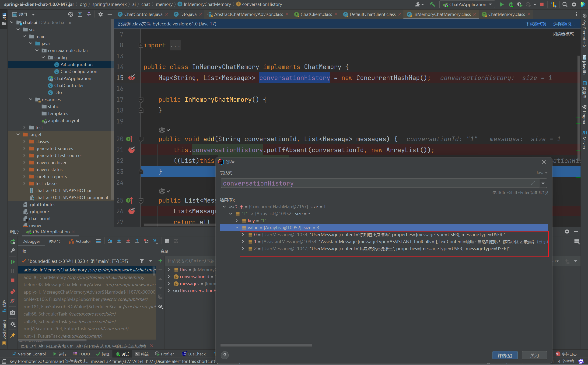Open the Evaluate Expression calculator icon
The width and height of the screenshot is (588, 365).
[x=167, y=241]
